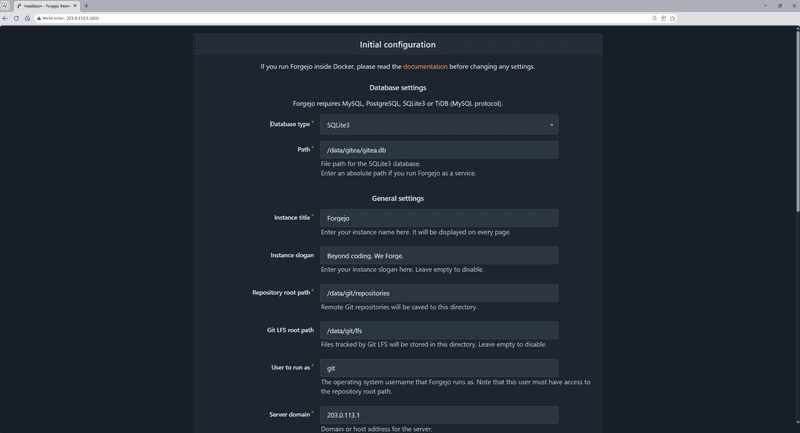Reload the page with the refresh icon
This screenshot has width=800, height=433.
16,18
